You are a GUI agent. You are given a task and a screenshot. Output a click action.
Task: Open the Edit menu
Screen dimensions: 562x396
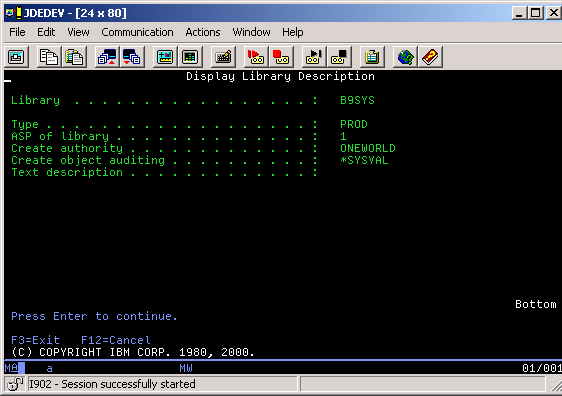(x=46, y=32)
